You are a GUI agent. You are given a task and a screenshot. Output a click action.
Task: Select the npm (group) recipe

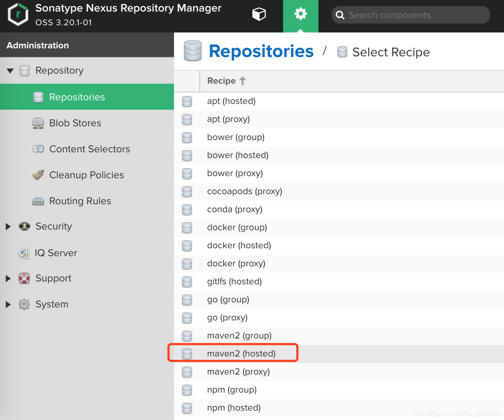point(339,390)
